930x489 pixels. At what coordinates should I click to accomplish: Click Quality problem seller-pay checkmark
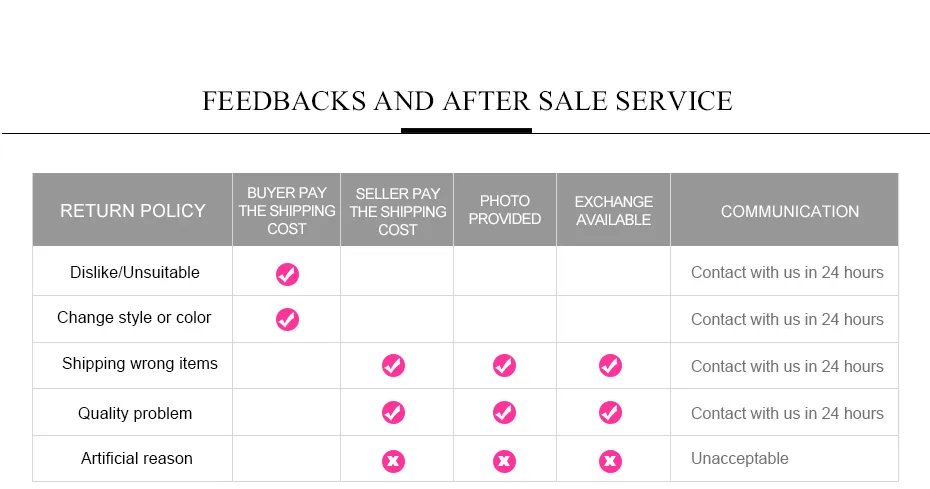click(393, 412)
